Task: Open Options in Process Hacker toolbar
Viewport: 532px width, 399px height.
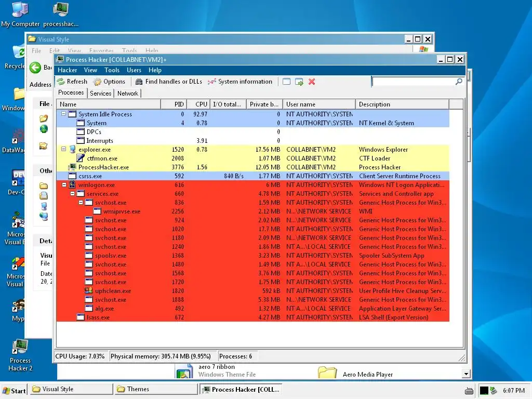Action: coord(109,82)
